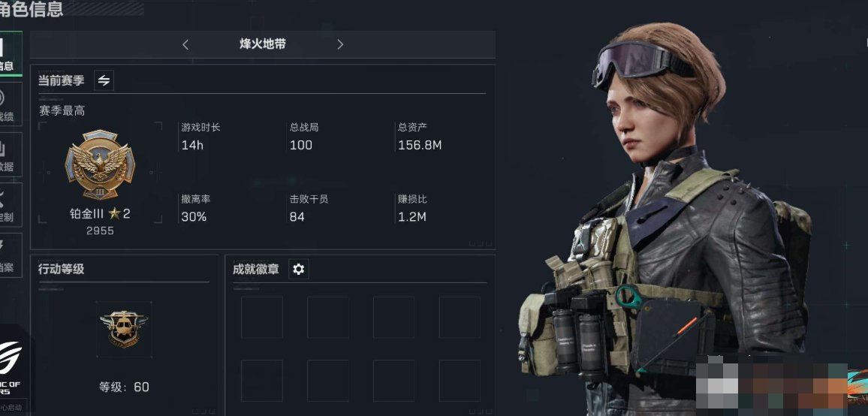This screenshot has width=868, height=416.
Task: Open the 战绩 sidebar tab
Action: (x=11, y=104)
